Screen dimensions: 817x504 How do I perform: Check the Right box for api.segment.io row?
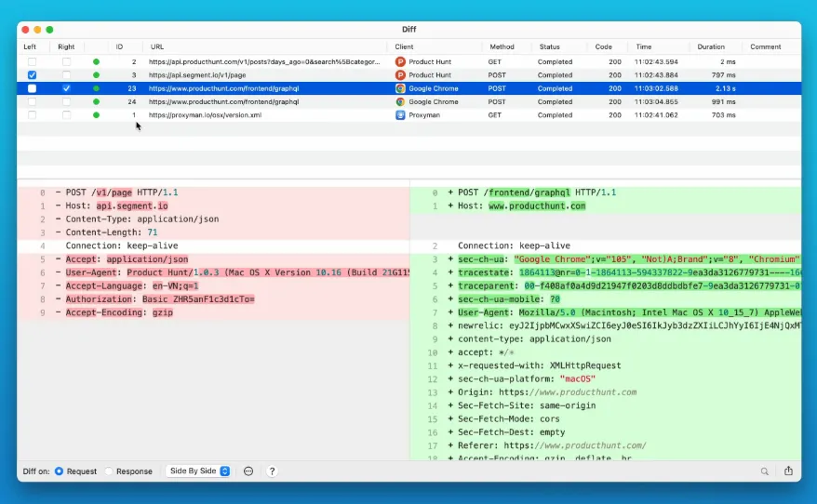(66, 75)
